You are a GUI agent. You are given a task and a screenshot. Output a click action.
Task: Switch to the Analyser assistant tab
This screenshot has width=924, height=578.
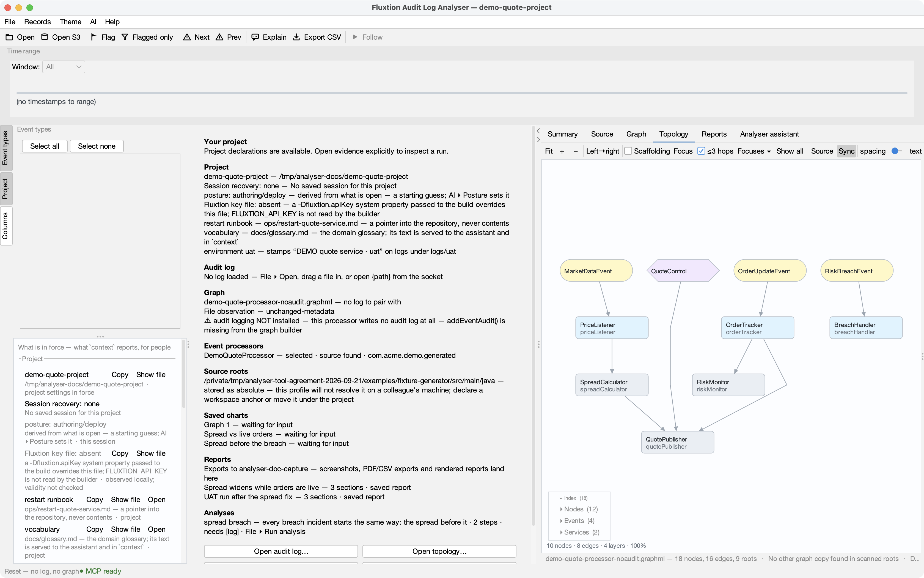tap(769, 134)
